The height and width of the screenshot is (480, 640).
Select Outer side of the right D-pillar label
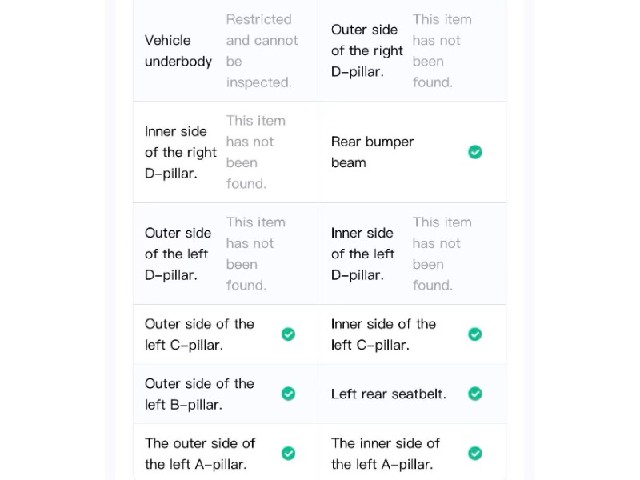(x=367, y=51)
